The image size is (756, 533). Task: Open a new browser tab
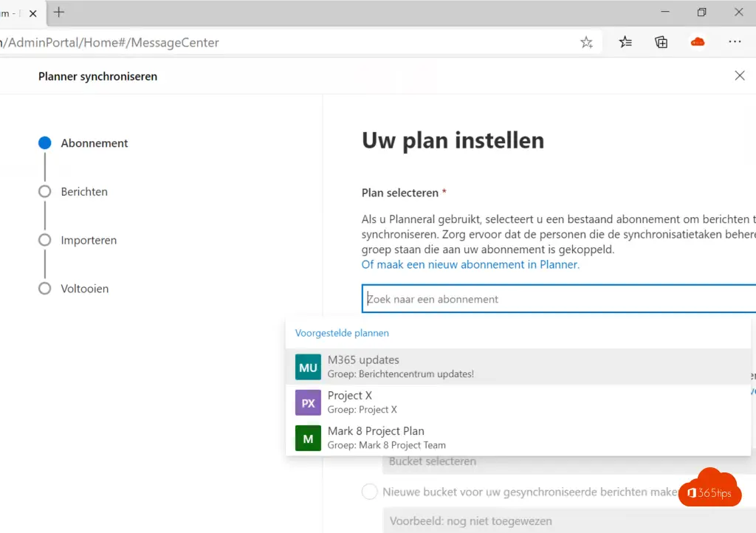coord(59,12)
